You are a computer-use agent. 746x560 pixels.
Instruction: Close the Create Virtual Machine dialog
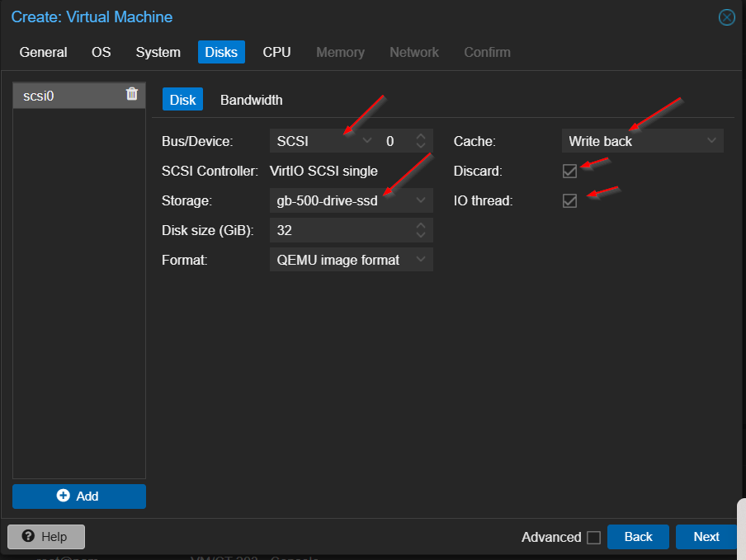pos(725,16)
